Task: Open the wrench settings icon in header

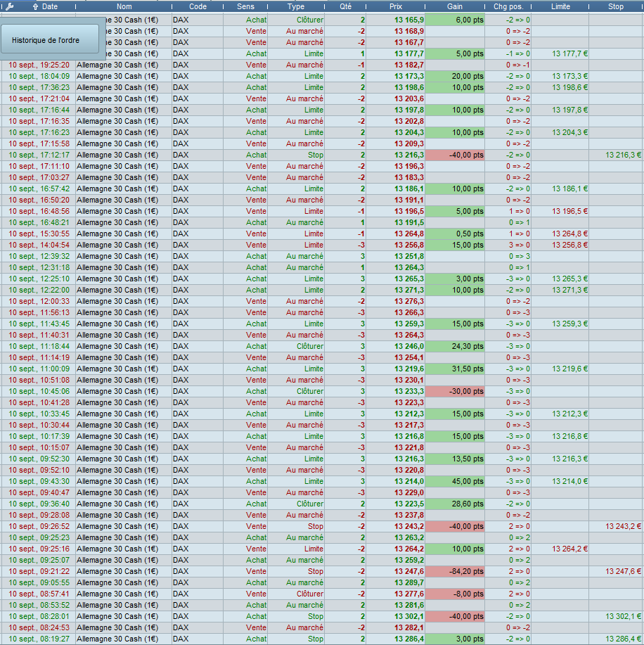Action: click(x=9, y=6)
